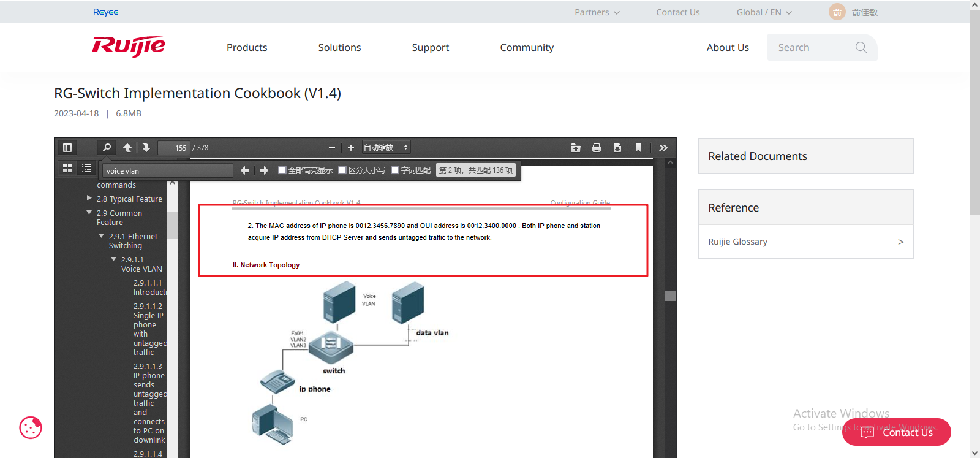
Task: Go to previous PDF page arrow
Action: (x=127, y=148)
